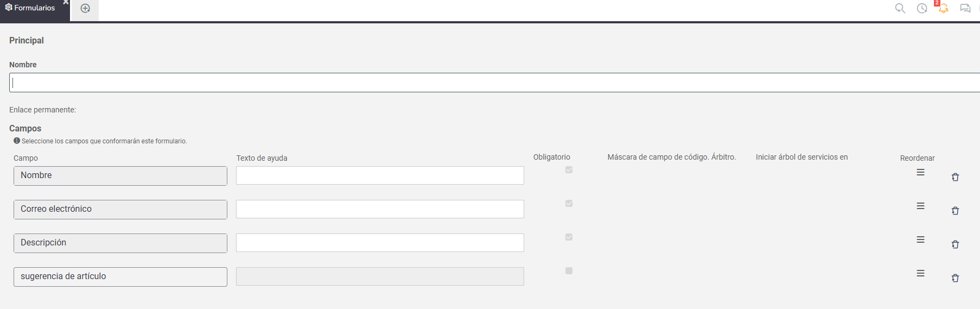Open the sugerencia de artículo campo selector

coord(120,277)
